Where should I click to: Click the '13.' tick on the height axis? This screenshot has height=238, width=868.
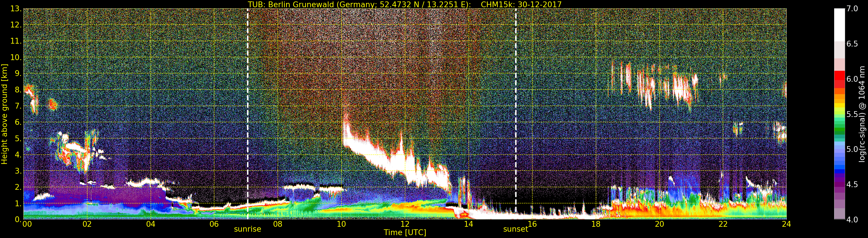point(16,9)
